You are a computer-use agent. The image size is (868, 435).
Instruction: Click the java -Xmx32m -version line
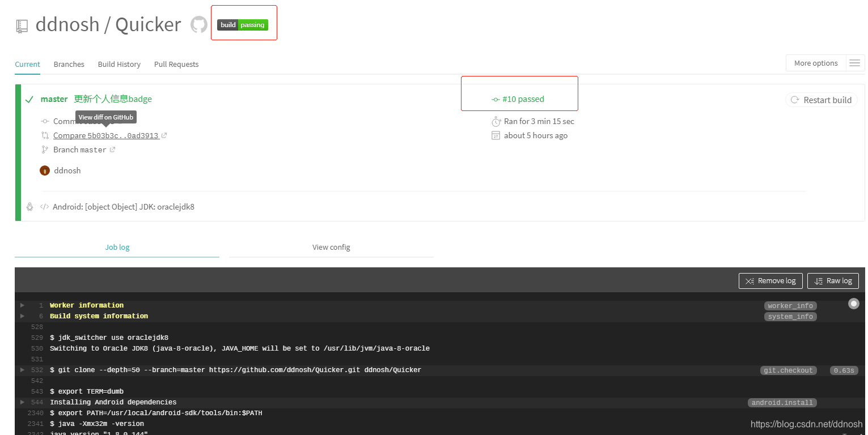click(x=97, y=424)
